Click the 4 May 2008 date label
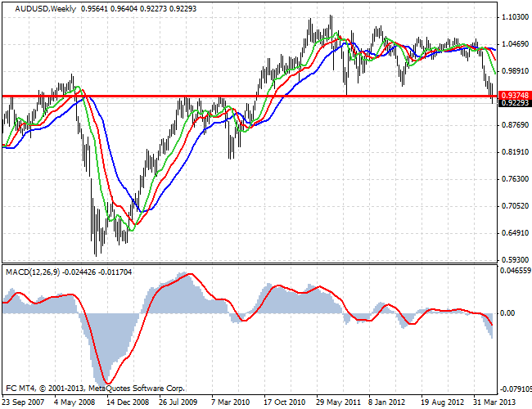This screenshot has height=409, width=532. (x=74, y=402)
